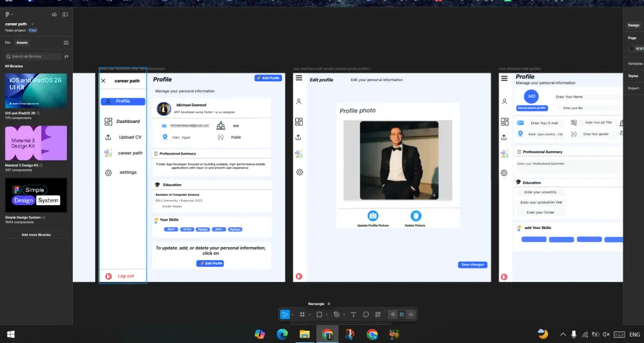
Task: Expand the career path file name dropdown
Action: (33, 24)
